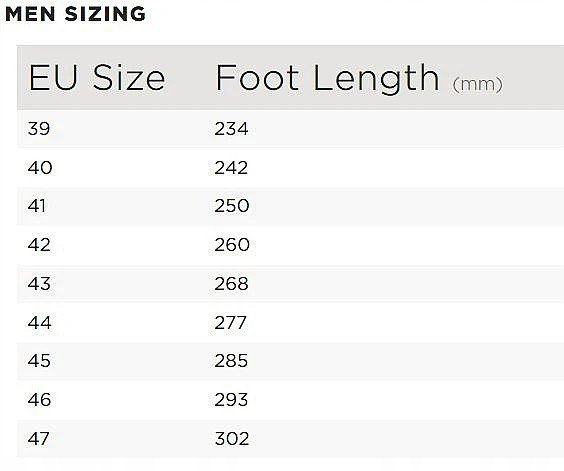Select the EU Size column header
This screenshot has height=471, width=564.
(97, 78)
